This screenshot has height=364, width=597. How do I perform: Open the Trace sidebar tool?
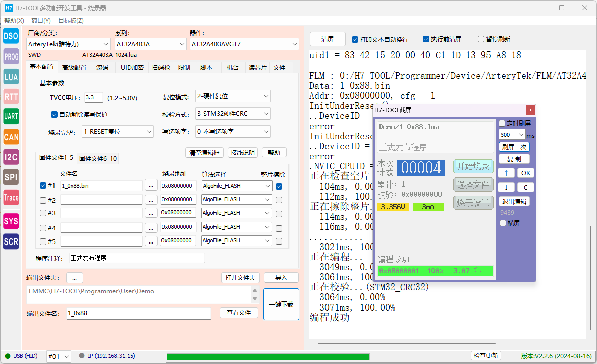click(11, 197)
